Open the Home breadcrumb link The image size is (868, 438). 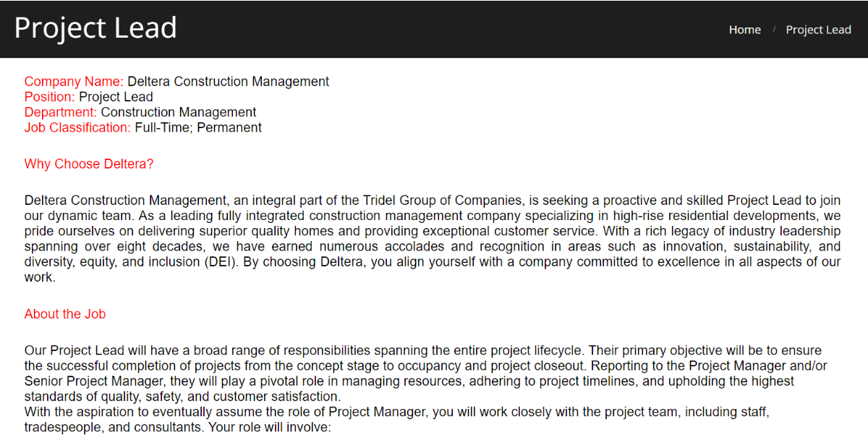coord(744,30)
